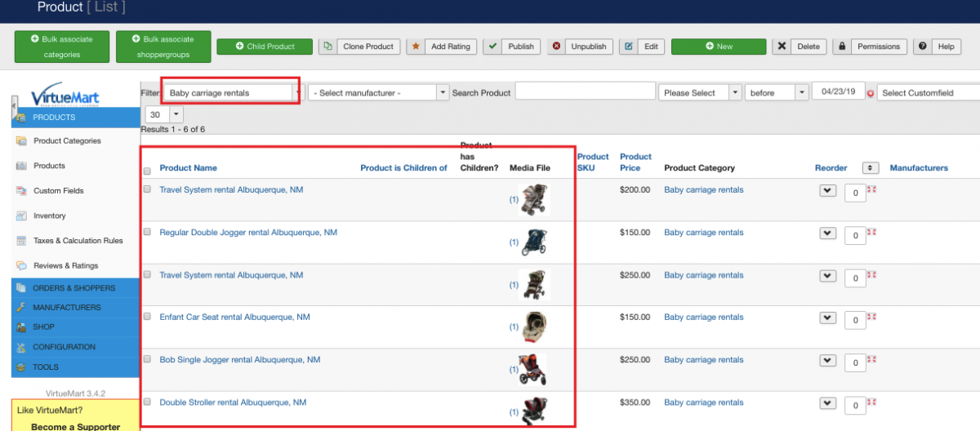Expand the Select manufacturer dropdown

[379, 93]
